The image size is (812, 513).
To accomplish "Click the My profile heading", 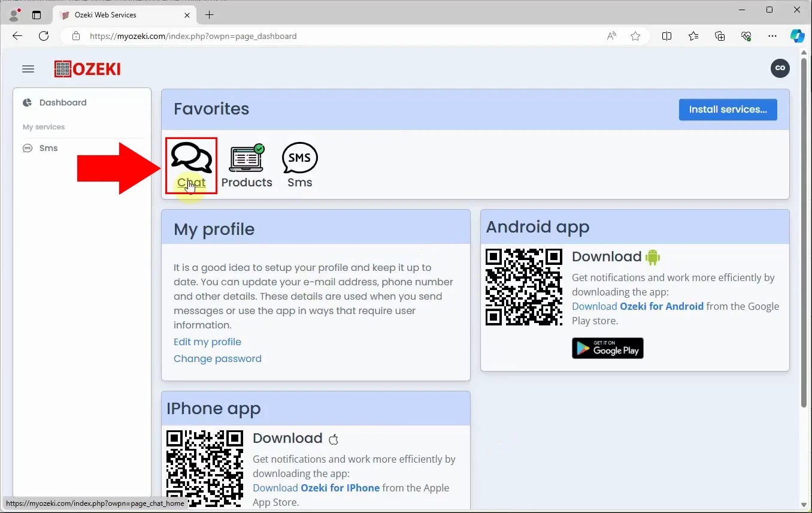I will point(214,230).
